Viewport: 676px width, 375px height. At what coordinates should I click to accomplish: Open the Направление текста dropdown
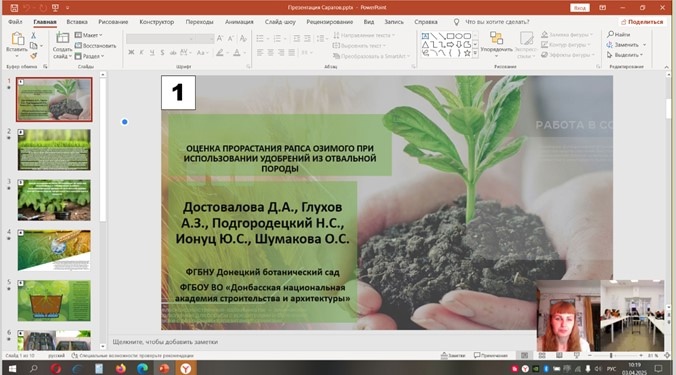tap(364, 35)
